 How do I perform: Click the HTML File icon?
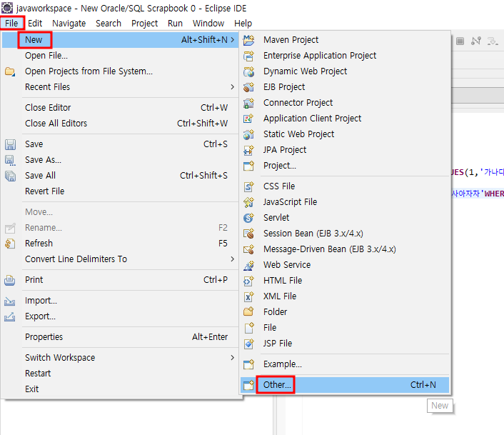(x=248, y=281)
